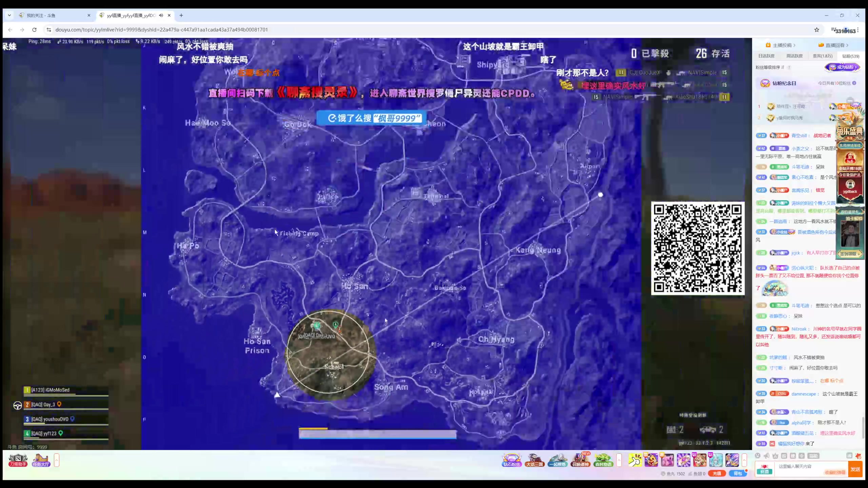Send the blue-haired fairy 钻 gift

click(716, 460)
